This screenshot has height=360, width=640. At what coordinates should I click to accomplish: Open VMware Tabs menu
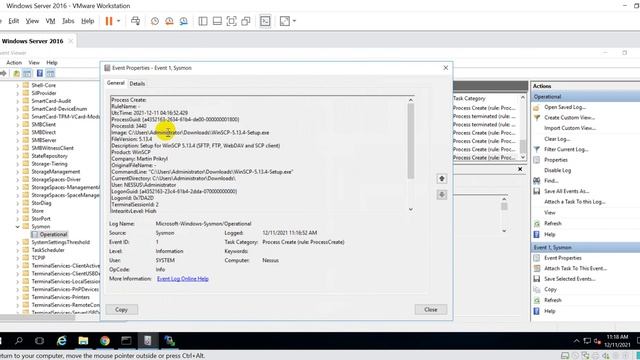pyautogui.click(x=68, y=21)
